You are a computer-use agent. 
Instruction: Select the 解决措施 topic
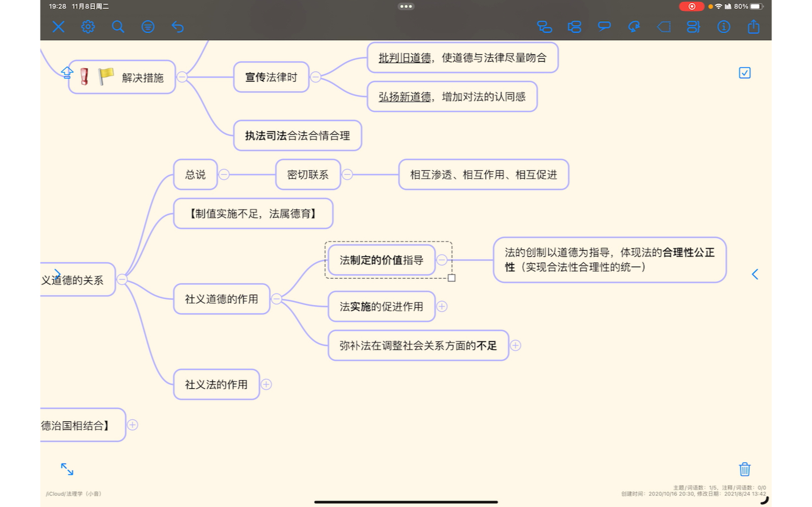point(122,77)
